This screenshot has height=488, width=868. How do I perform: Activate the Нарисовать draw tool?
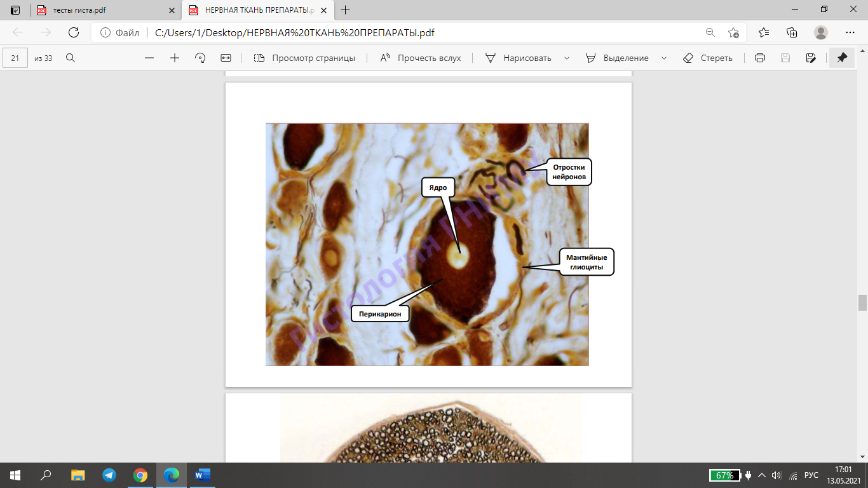click(519, 58)
